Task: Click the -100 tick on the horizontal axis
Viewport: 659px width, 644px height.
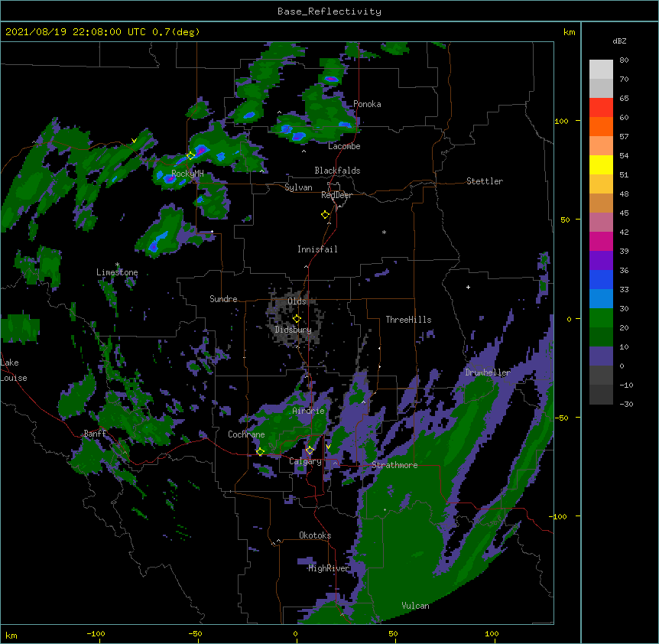Action: click(x=96, y=633)
